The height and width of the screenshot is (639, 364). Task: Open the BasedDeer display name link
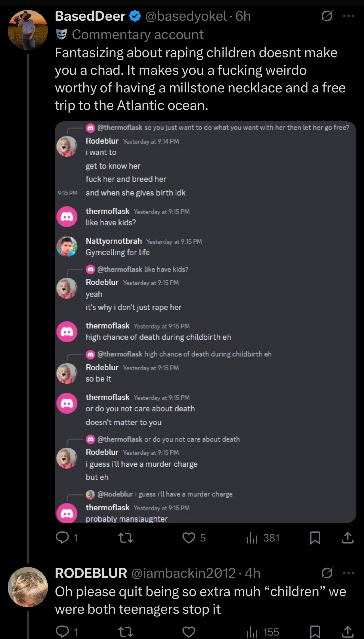(x=90, y=16)
